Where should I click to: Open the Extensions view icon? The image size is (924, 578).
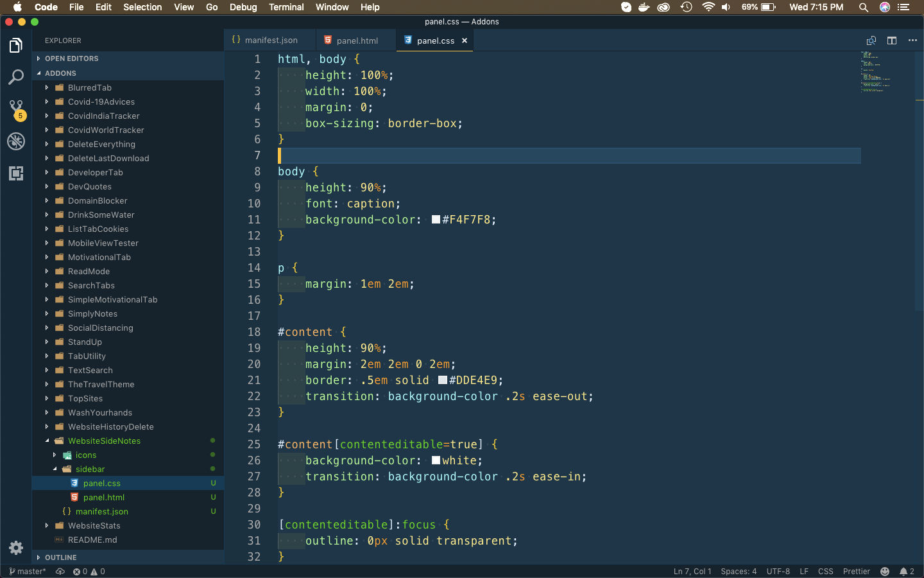16,173
